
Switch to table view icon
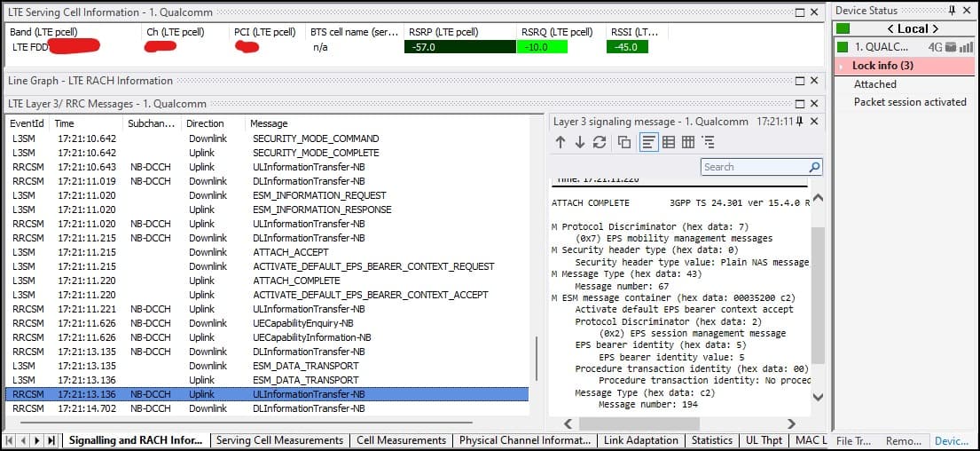click(669, 143)
